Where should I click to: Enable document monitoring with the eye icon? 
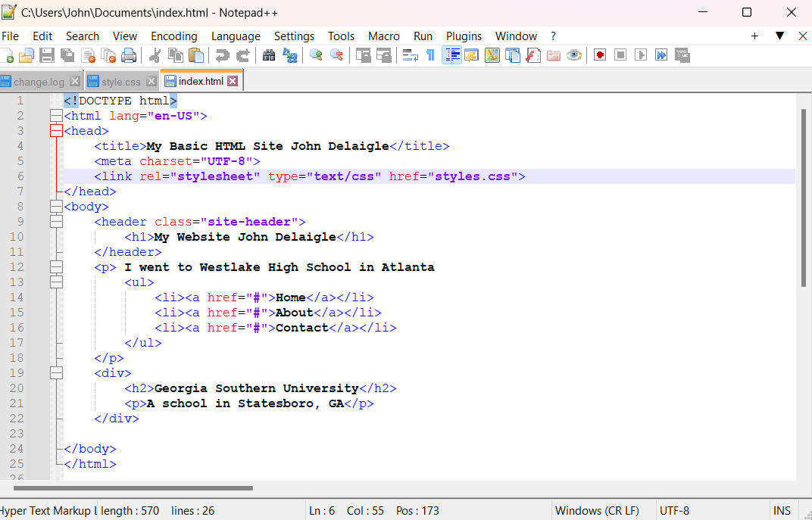(x=573, y=54)
